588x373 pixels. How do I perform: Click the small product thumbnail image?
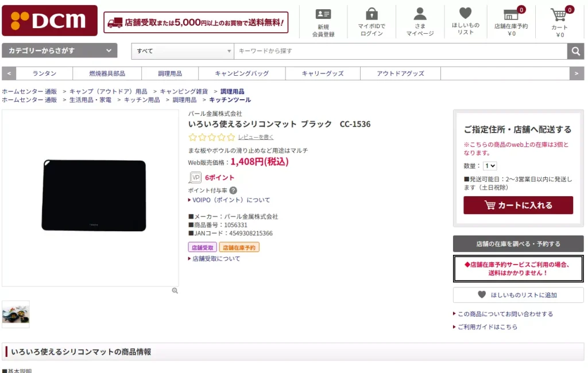16,314
